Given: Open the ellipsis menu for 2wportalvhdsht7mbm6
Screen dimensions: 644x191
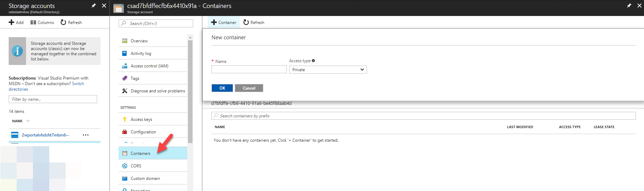Looking at the screenshot, I should (x=86, y=135).
